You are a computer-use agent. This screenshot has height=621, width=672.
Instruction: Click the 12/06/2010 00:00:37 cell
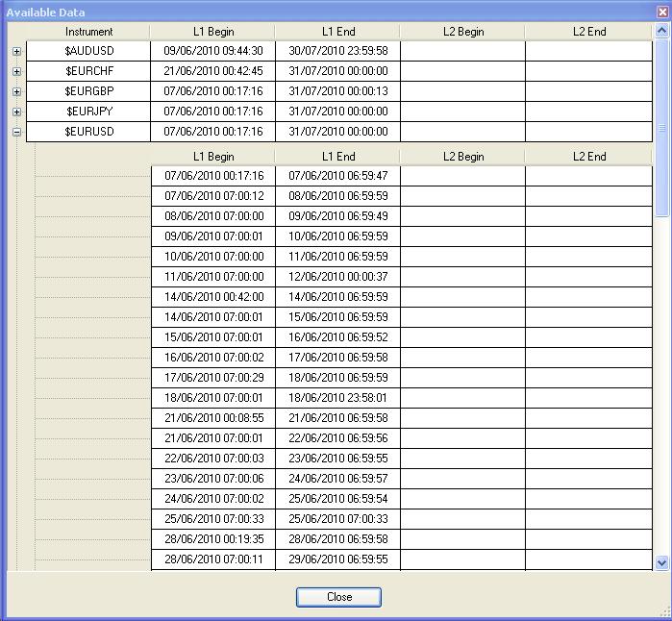(338, 277)
